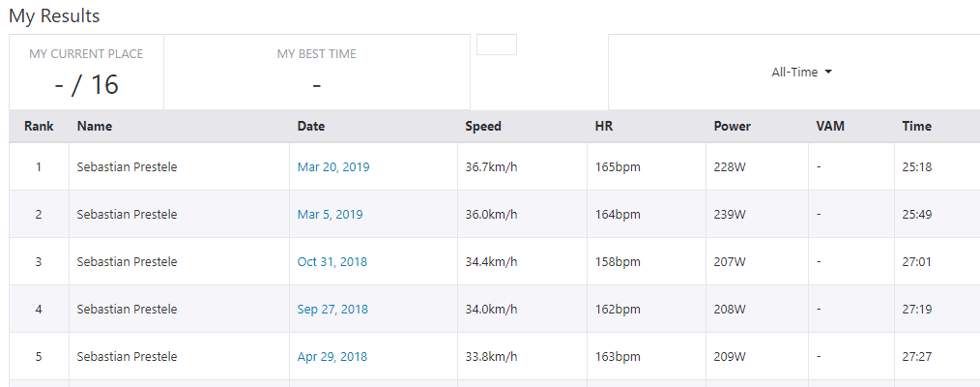
Task: Click the 25:18 time in first row
Action: click(x=916, y=167)
